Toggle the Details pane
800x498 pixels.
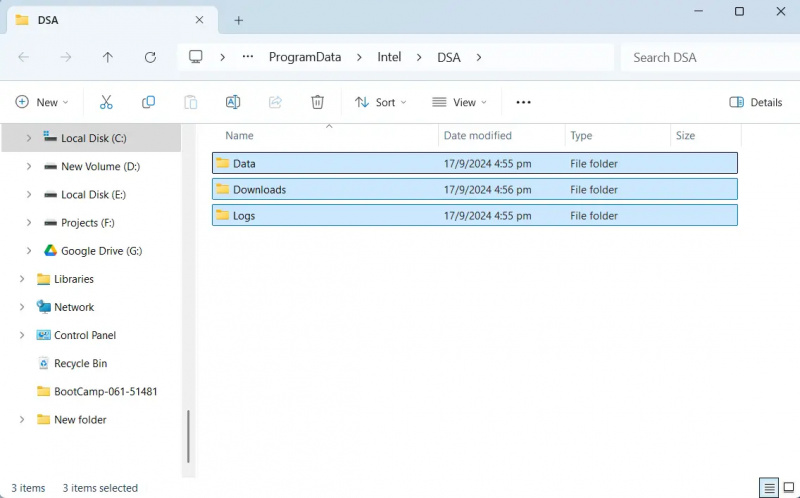[756, 102]
